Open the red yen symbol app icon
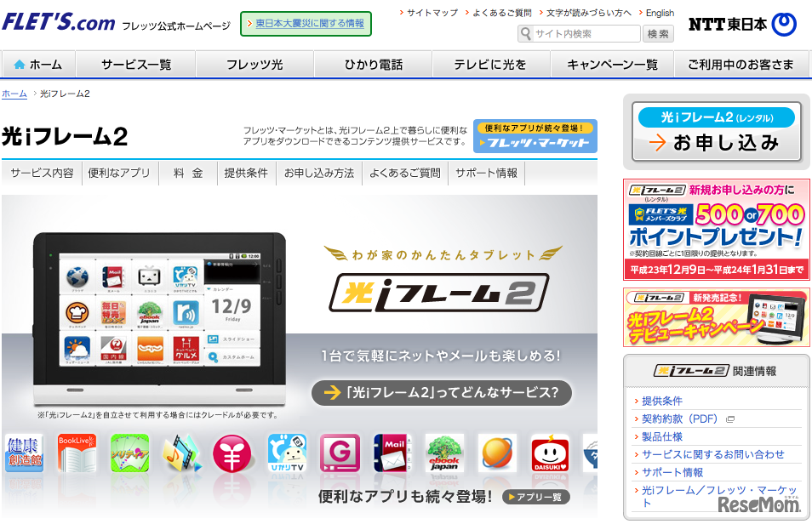The image size is (812, 524). tap(232, 453)
